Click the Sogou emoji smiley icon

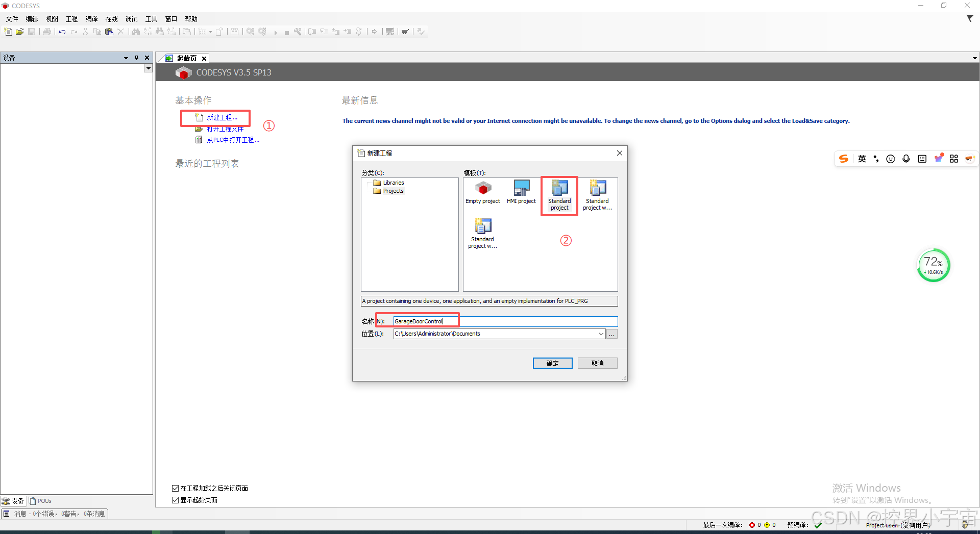(x=891, y=159)
